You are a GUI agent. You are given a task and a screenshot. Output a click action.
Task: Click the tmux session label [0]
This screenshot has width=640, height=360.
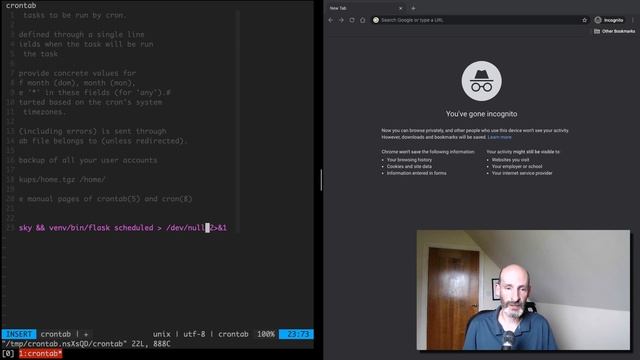pyautogui.click(x=8, y=353)
